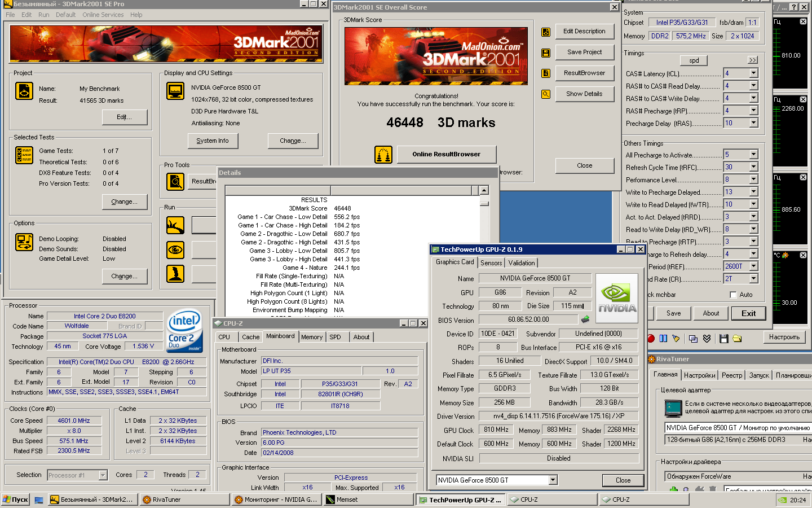Open the Online Services menu in 3DMark2001

point(103,15)
